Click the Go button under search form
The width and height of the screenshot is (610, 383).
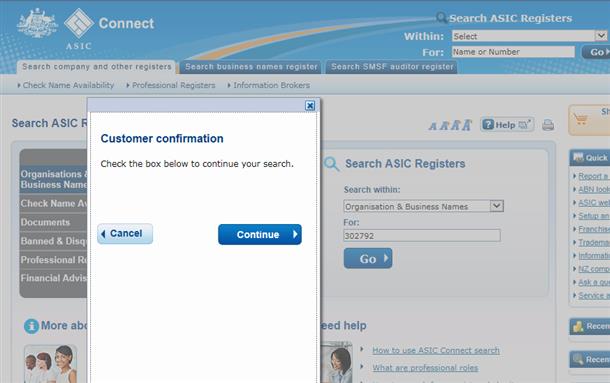(368, 258)
